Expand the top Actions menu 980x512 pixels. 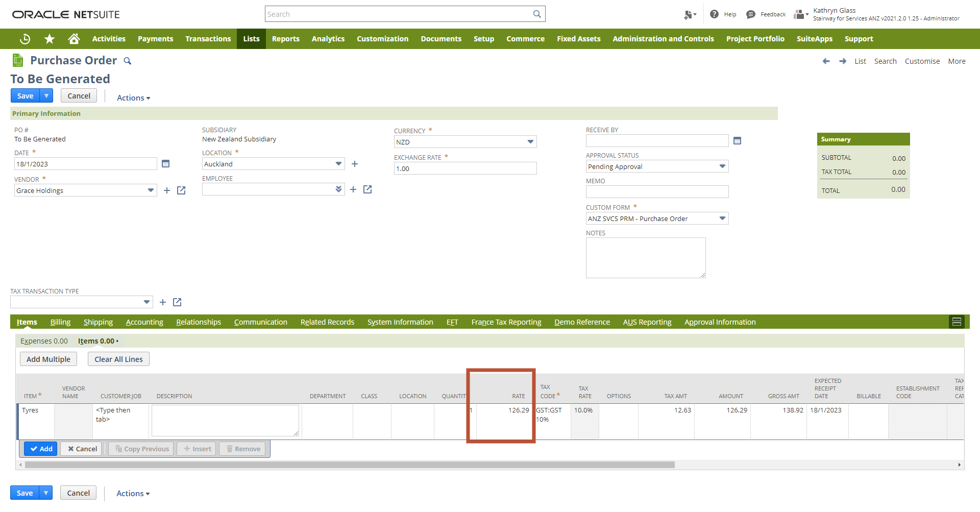click(133, 98)
